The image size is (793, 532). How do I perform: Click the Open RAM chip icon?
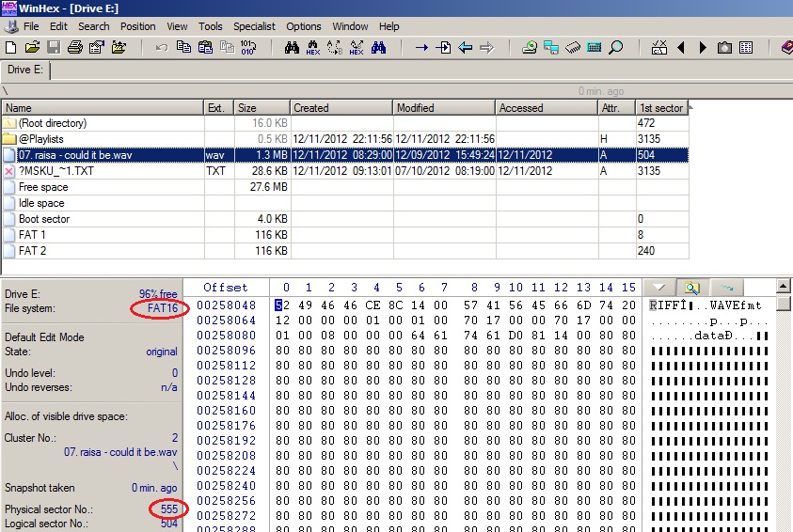click(573, 47)
